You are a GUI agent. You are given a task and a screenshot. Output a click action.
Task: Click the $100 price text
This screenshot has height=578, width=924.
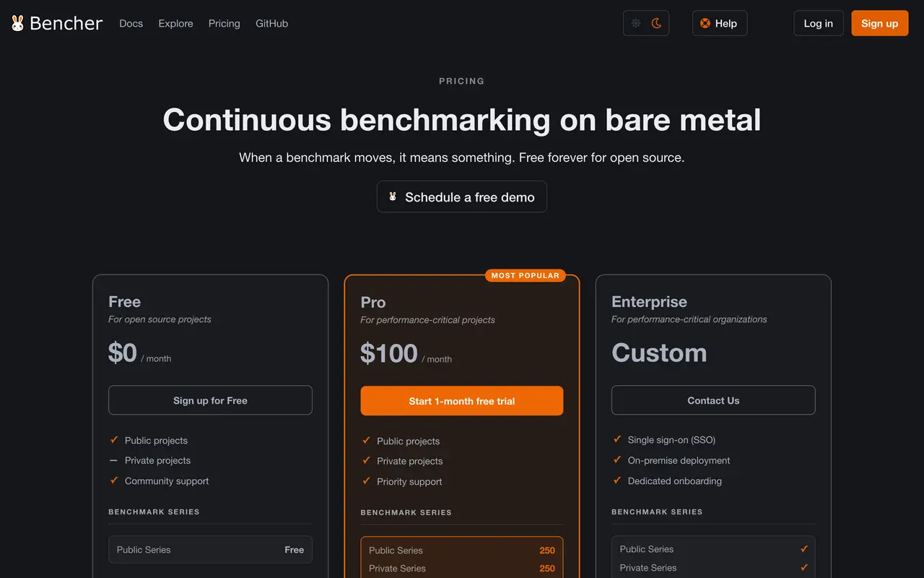pyautogui.click(x=389, y=353)
